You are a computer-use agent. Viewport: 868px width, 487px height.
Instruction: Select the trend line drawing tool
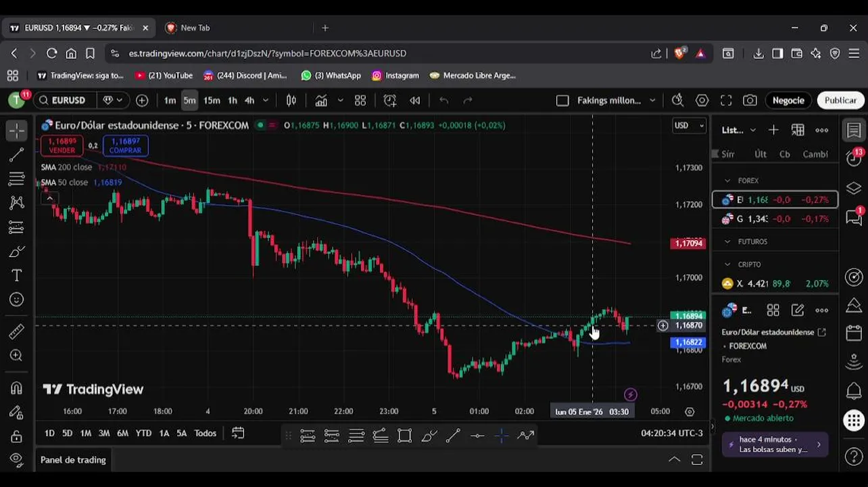(x=17, y=155)
